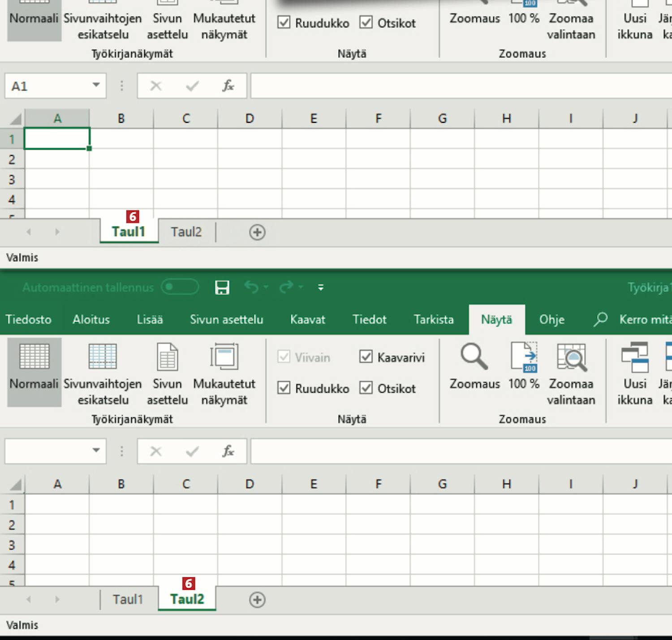
Task: Open the Kaavat ribbon tab
Action: pyautogui.click(x=308, y=320)
